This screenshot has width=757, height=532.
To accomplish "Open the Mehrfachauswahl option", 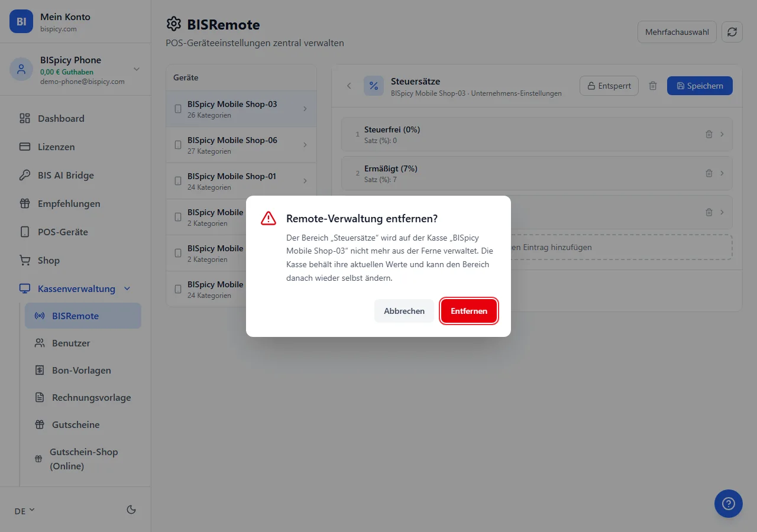I will click(x=677, y=32).
